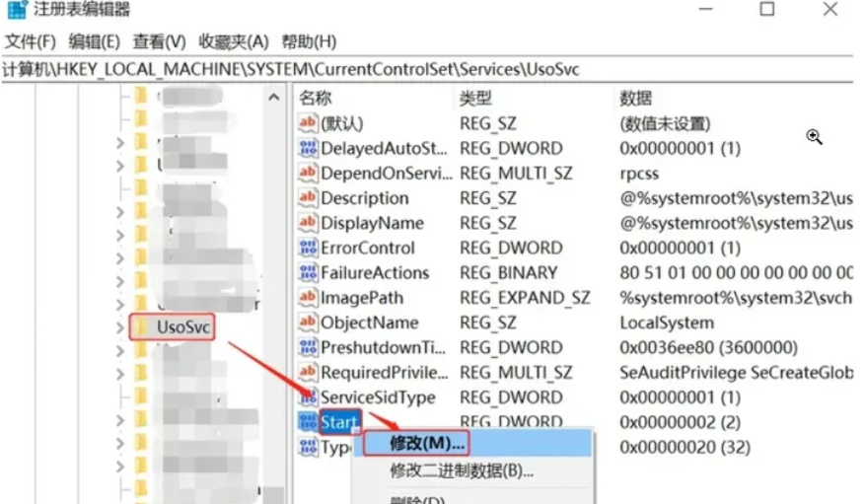Click the '(数值未设置)' data cell
866x504 pixels.
665,123
